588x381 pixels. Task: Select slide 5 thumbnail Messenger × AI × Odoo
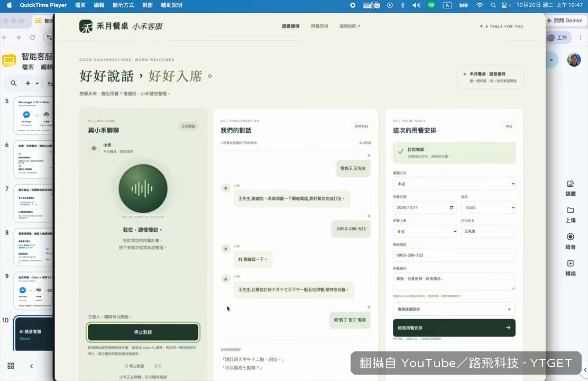coord(33,115)
